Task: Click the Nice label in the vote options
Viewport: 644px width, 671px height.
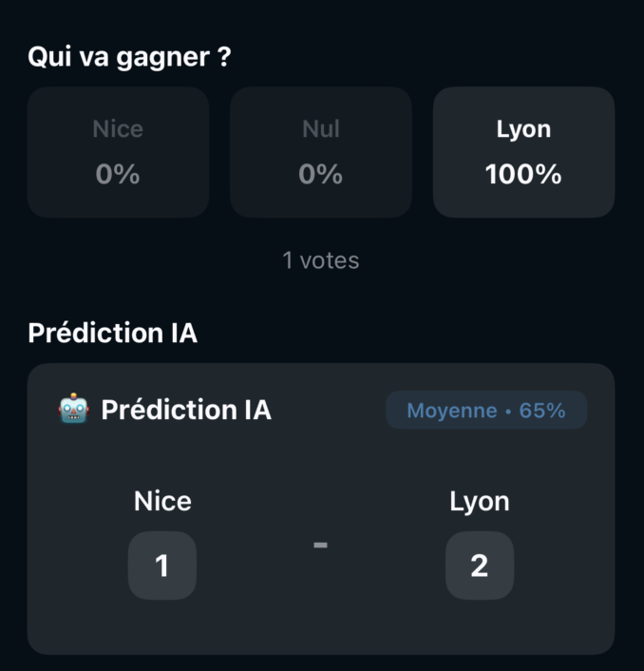Action: 118,129
